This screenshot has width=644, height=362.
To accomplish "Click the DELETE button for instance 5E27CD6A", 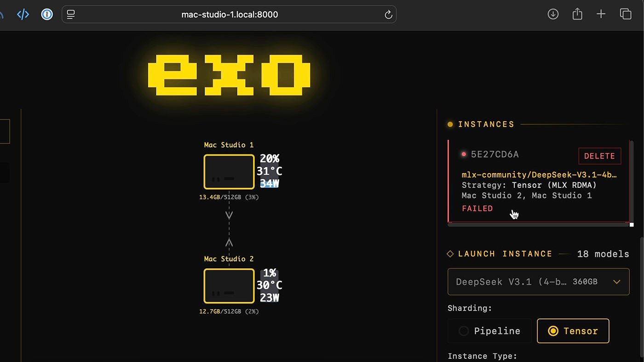I will click(x=599, y=156).
